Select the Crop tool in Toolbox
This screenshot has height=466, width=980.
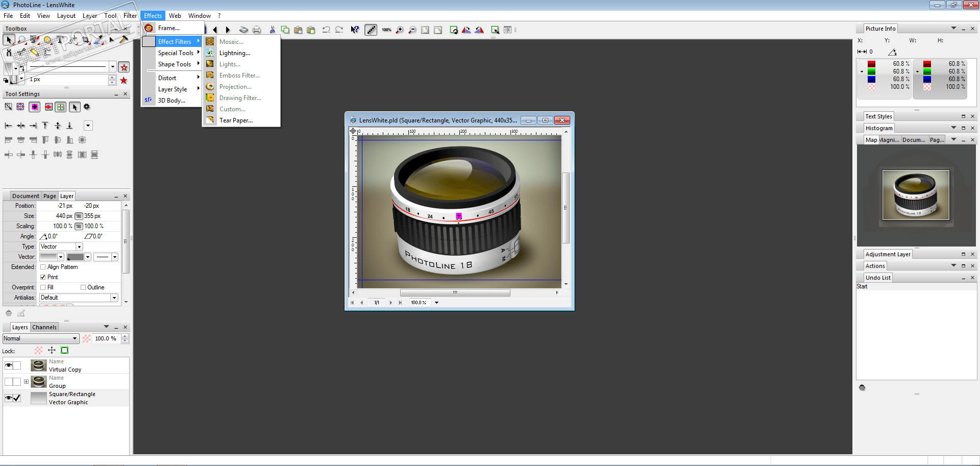pos(86,39)
